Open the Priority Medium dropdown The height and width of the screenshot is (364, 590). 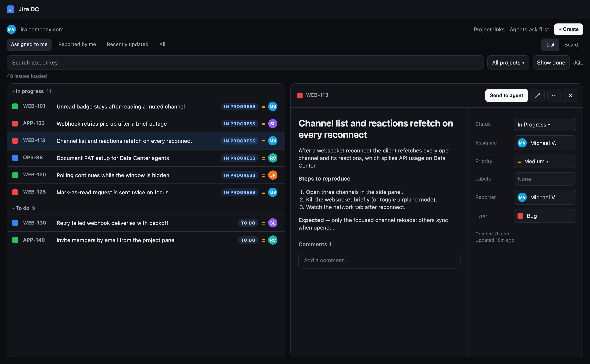[x=545, y=161]
